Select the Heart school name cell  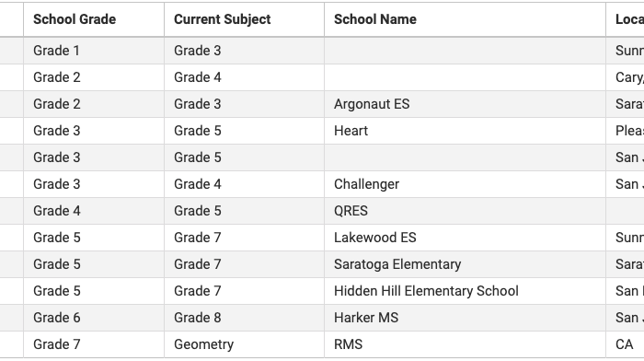pos(465,131)
